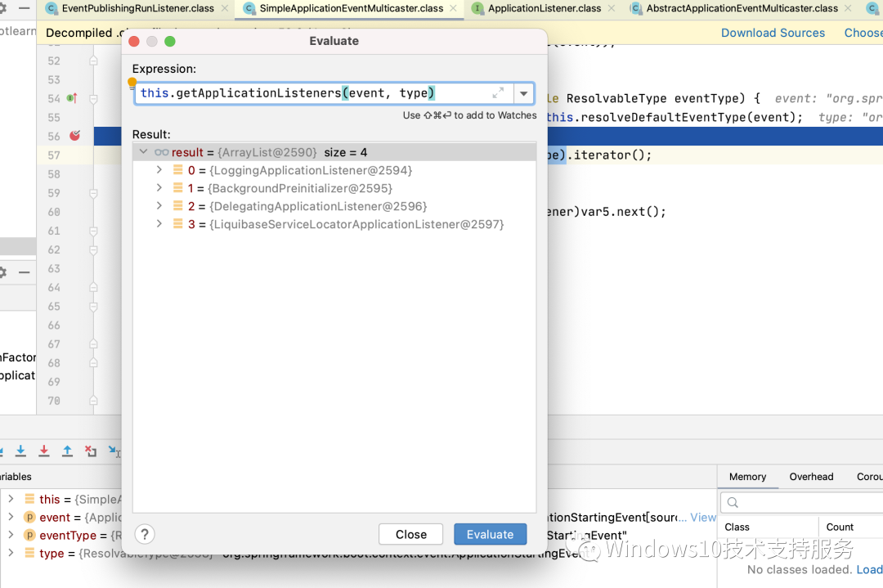Image resolution: width=883 pixels, height=588 pixels.
Task: Click the Step Into debugger icon
Action: [x=20, y=451]
